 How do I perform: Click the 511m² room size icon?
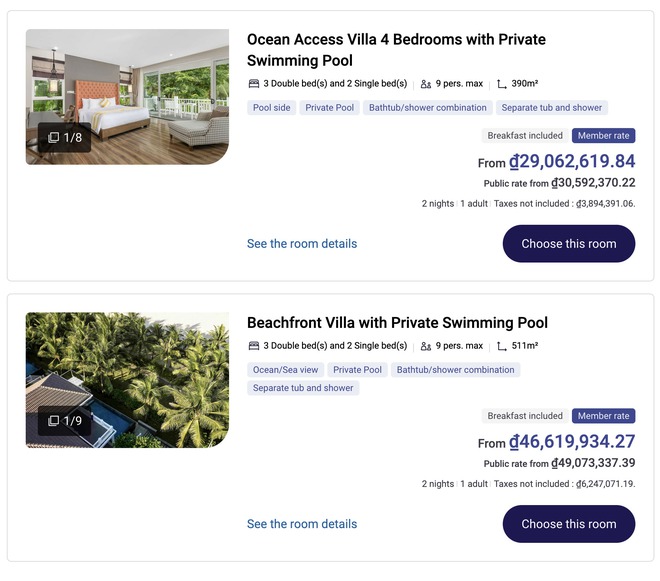[502, 346]
